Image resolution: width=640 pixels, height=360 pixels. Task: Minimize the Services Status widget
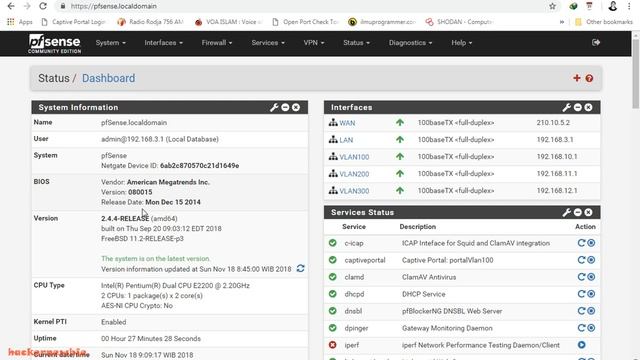(578, 212)
